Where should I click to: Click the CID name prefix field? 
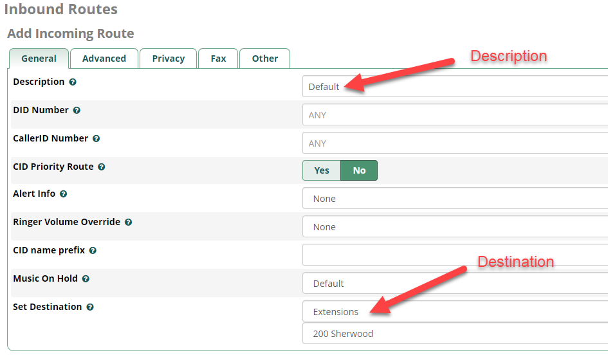pyautogui.click(x=456, y=255)
